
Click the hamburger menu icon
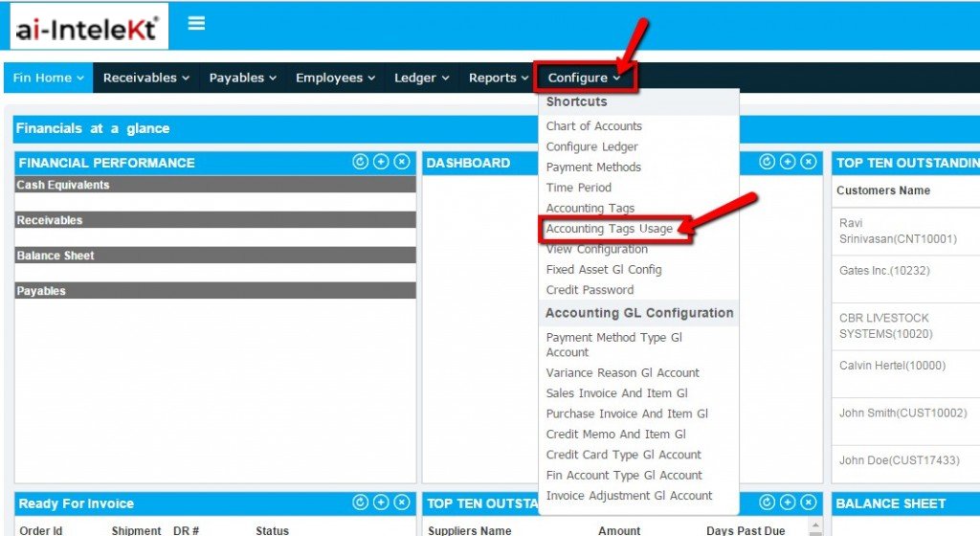196,24
